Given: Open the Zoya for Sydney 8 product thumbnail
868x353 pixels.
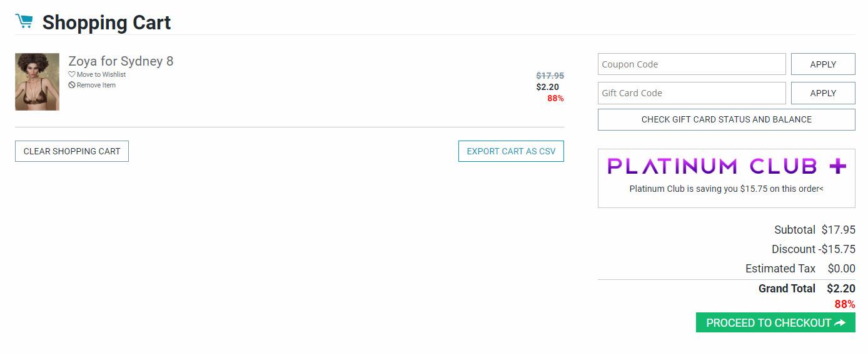Looking at the screenshot, I should [x=38, y=82].
